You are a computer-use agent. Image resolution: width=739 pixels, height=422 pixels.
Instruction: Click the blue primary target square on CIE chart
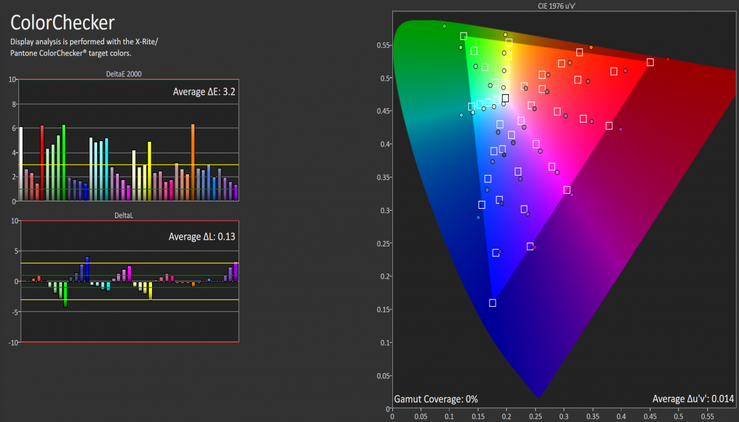point(493,303)
